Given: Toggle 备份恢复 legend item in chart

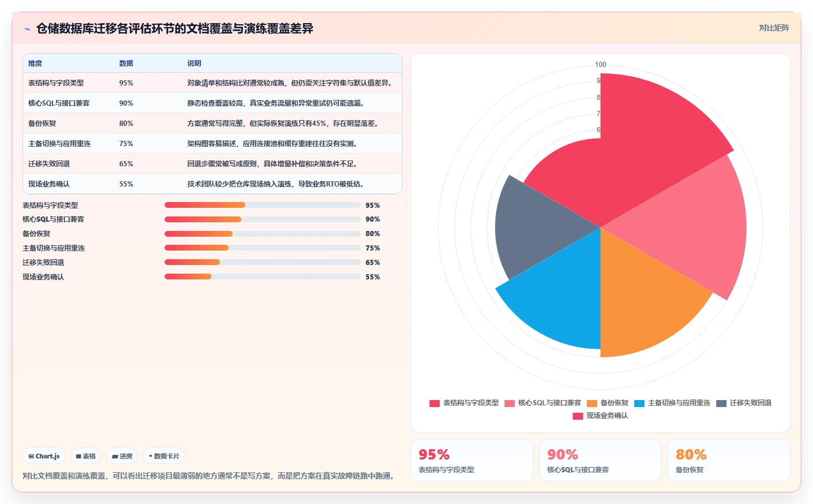Looking at the screenshot, I should pyautogui.click(x=607, y=403).
